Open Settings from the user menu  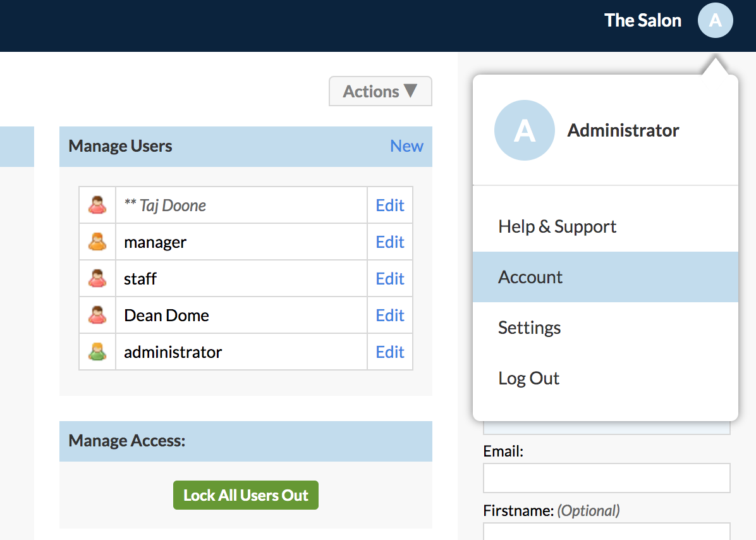click(606, 328)
